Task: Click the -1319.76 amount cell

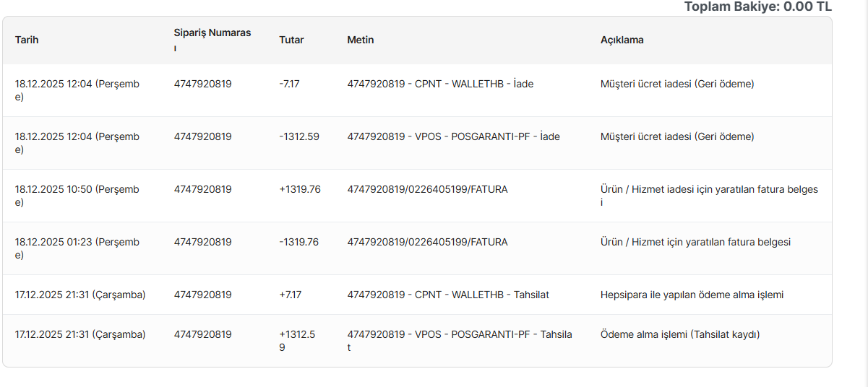Action: 298,242
